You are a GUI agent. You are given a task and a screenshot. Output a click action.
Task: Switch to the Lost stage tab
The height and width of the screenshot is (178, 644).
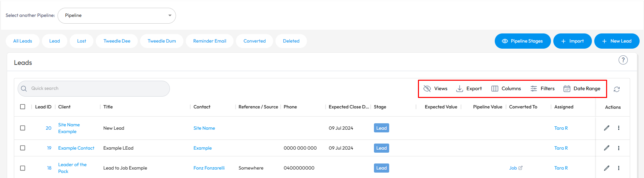click(x=82, y=41)
